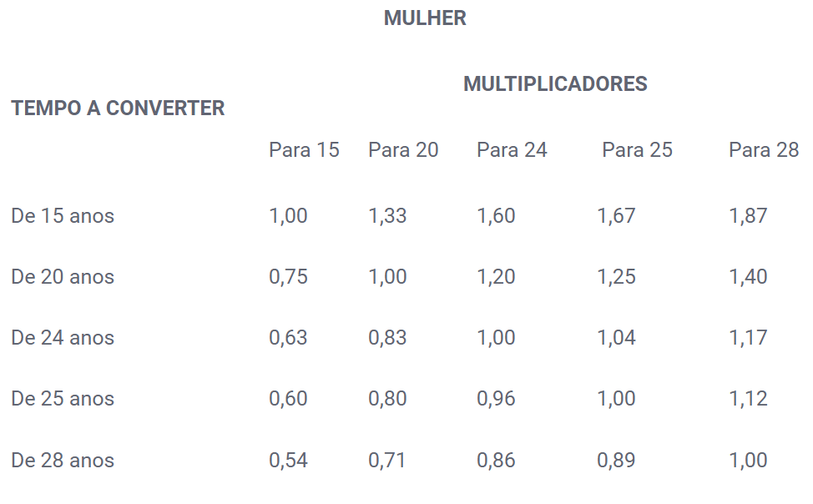Click the De 24 anos row label
Viewport: 813px width, 504px height.
coord(63,338)
